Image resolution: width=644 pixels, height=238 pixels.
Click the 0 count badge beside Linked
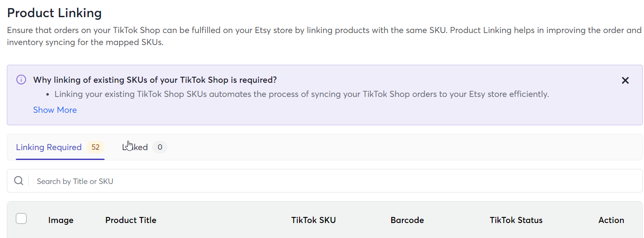coord(160,147)
